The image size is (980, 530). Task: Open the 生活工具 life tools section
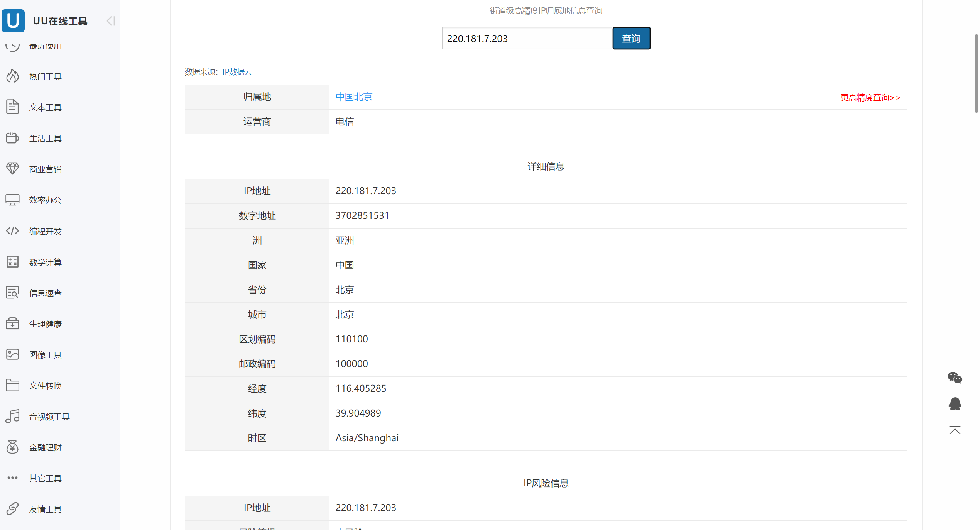tap(45, 138)
